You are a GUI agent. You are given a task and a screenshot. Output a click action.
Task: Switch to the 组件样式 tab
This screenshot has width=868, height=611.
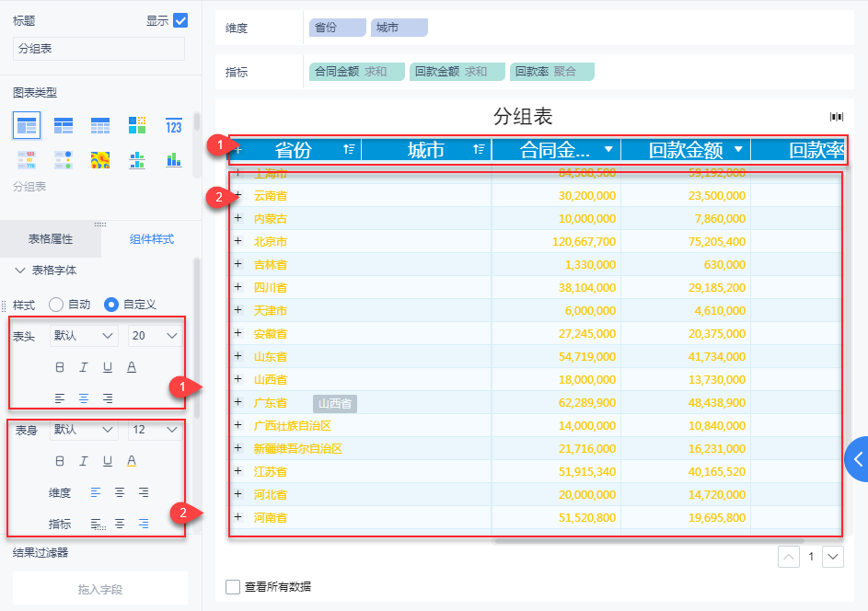point(152,239)
